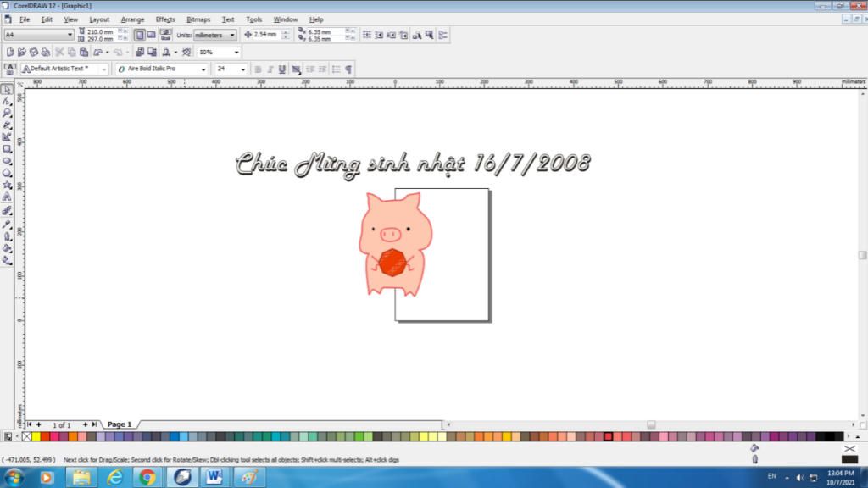868x488 pixels.
Task: Expand the application launcher dropdown arrow
Action: coord(175,52)
